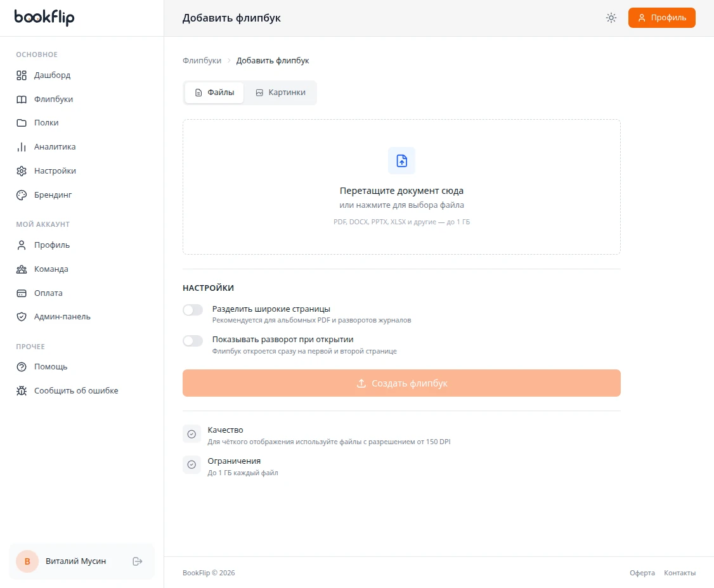Viewport: 714px width, 588px height.
Task: Open Флипбуки in the sidebar
Action: [82, 99]
